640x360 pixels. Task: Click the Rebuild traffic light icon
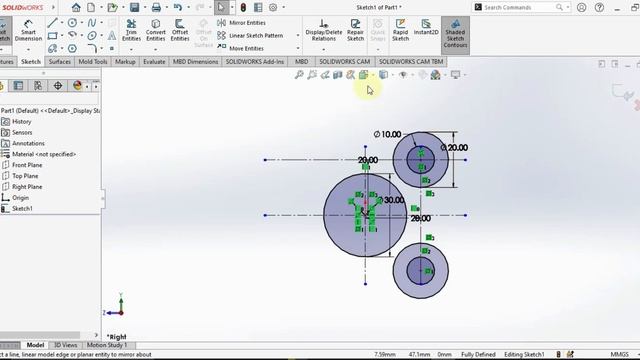[243, 7]
